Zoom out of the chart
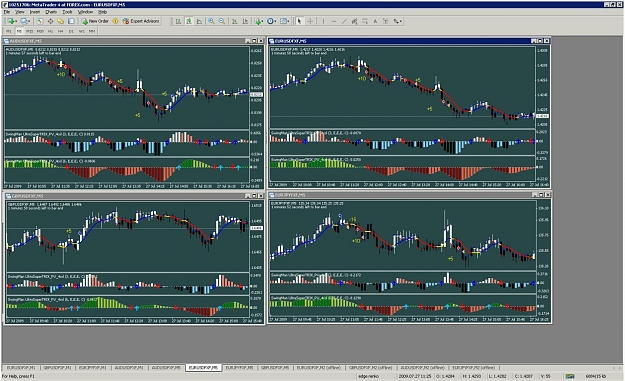 (222, 22)
